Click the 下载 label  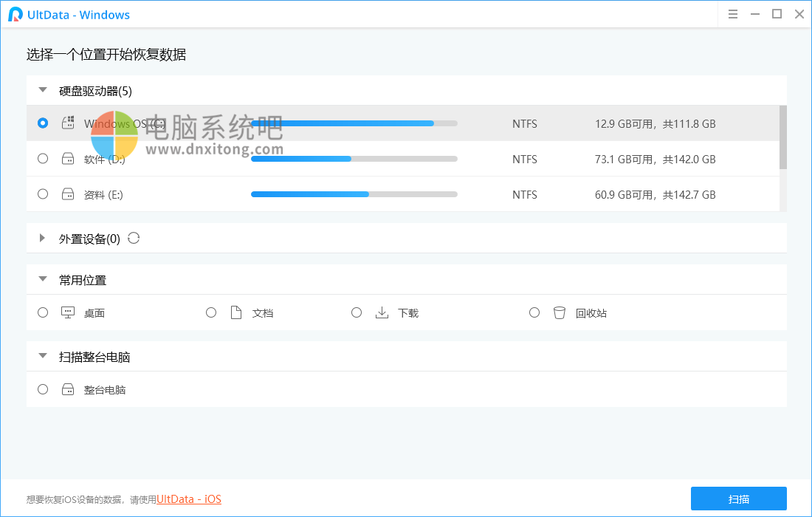pos(408,313)
